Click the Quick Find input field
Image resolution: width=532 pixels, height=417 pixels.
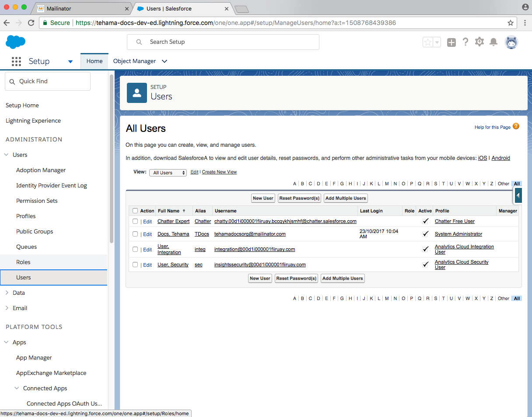coord(48,81)
